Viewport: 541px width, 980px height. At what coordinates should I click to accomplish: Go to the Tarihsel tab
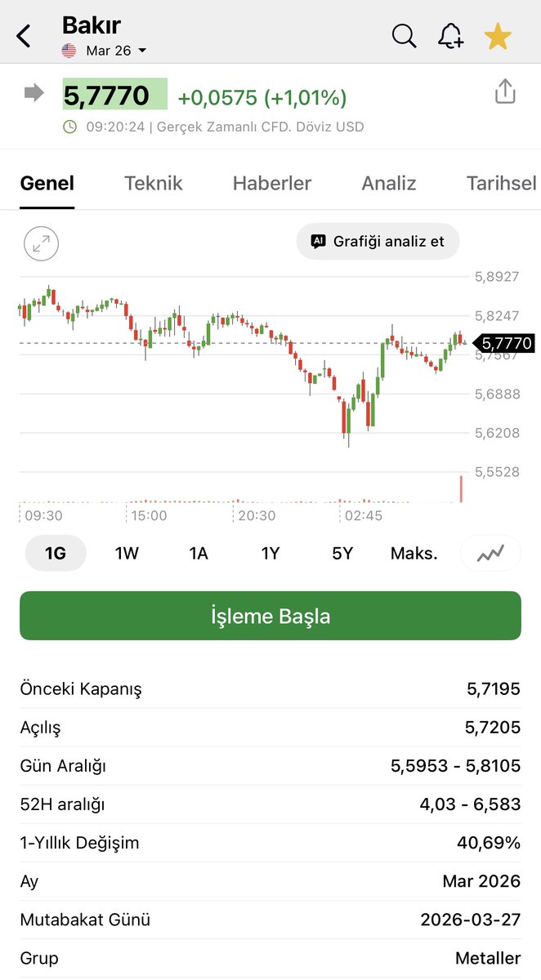tap(502, 183)
